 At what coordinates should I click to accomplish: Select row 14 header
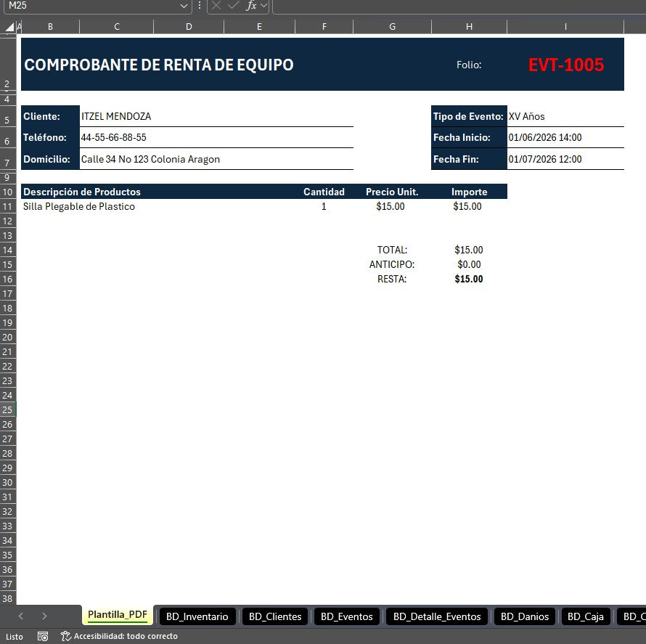coord(8,250)
